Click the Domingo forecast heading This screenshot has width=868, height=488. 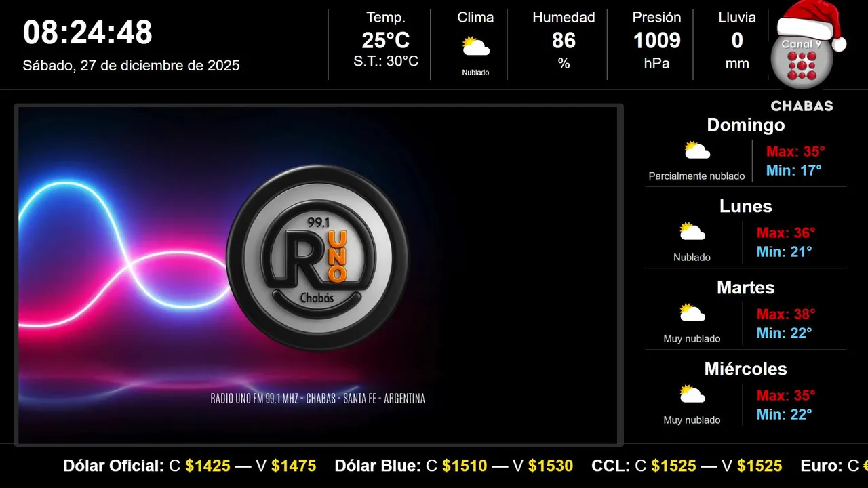[746, 125]
